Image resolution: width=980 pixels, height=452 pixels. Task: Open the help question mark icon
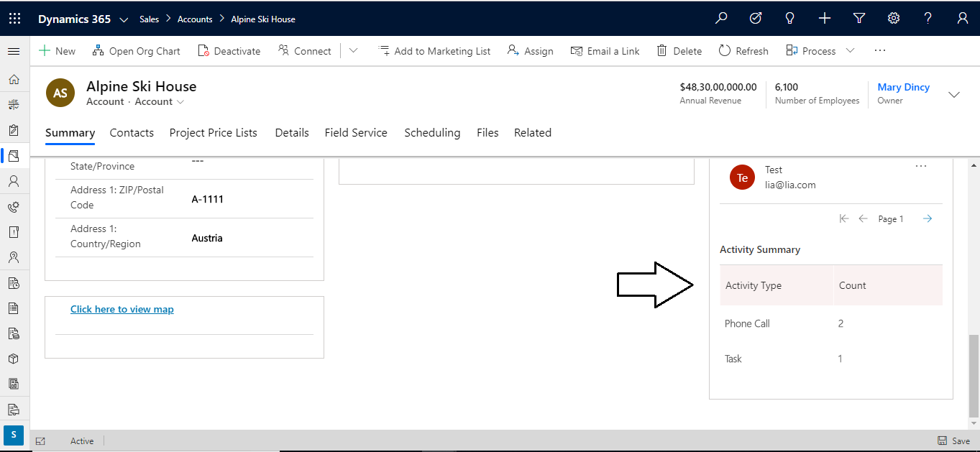coord(928,19)
